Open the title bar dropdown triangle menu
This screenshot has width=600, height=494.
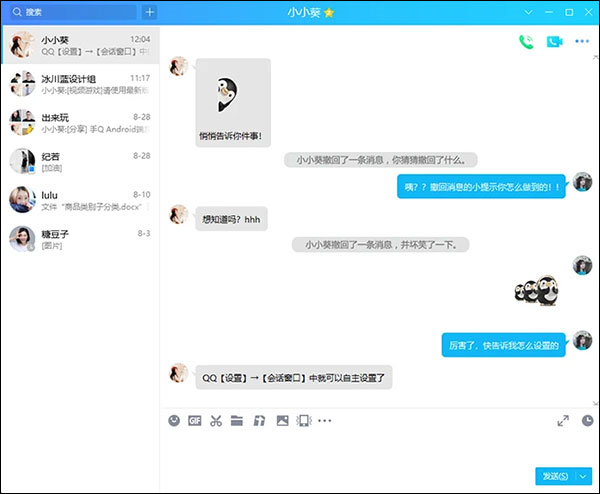point(529,12)
